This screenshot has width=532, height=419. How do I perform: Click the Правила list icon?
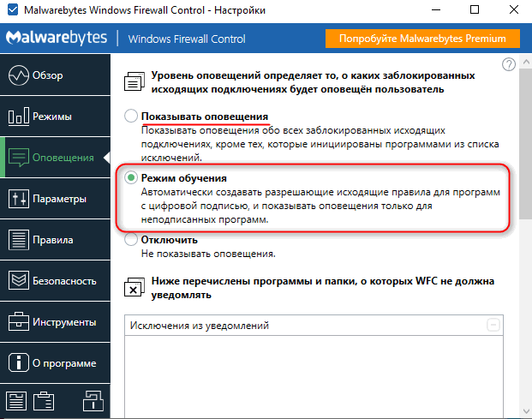click(19, 240)
